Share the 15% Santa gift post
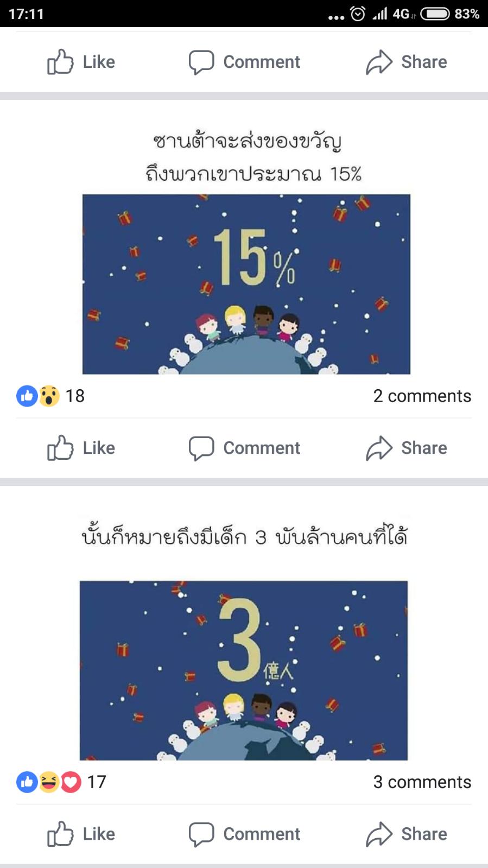This screenshot has height=868, width=488. coord(406,448)
